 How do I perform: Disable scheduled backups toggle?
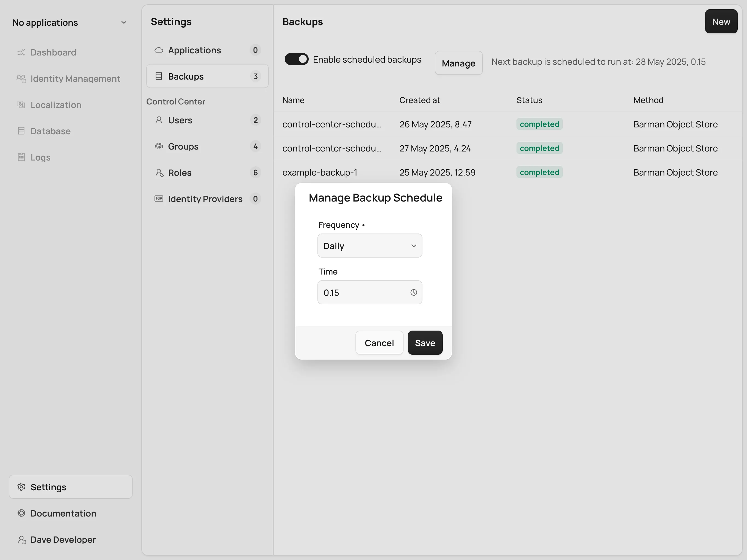[x=296, y=59]
